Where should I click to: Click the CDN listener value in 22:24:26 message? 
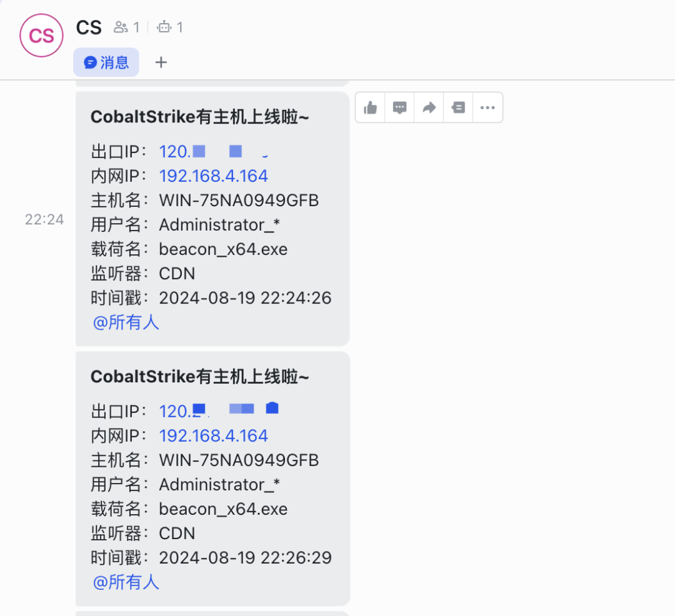click(x=177, y=274)
